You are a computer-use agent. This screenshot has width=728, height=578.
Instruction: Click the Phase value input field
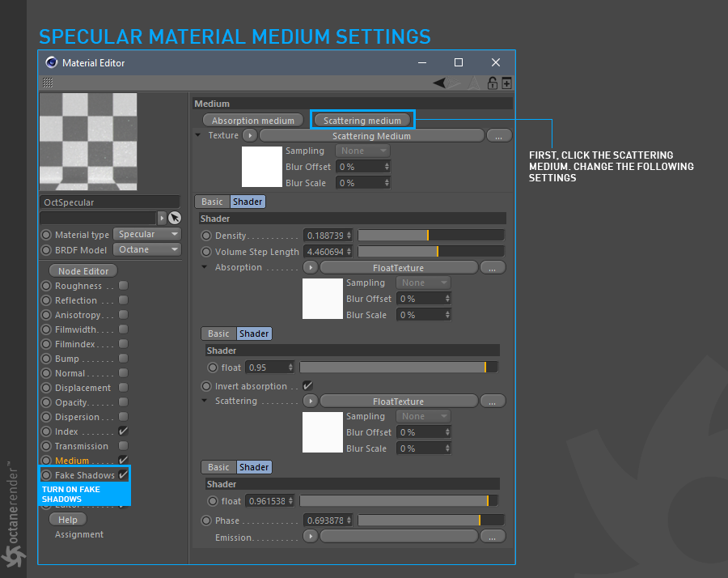tap(328, 521)
